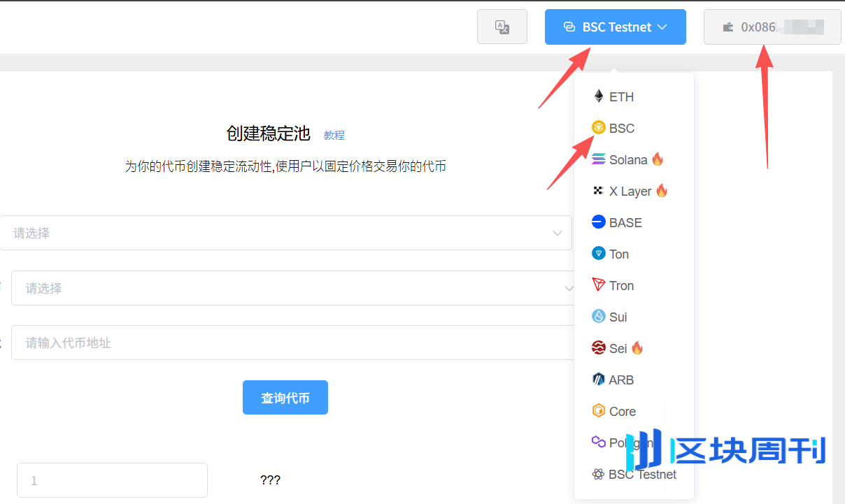
Task: Open the 教程 tutorial link
Action: point(334,134)
